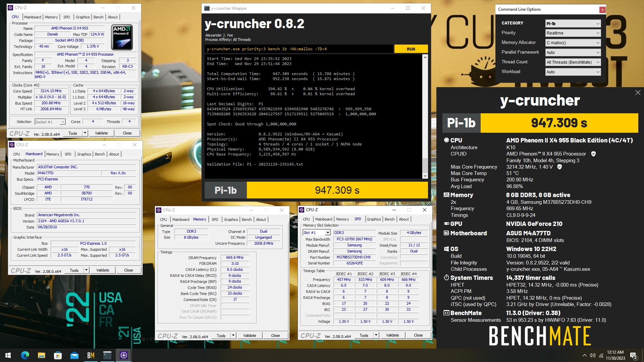This screenshot has width=644, height=362.
Task: Open Graphics tab in Memory CPU-Z window
Action: 231,220
